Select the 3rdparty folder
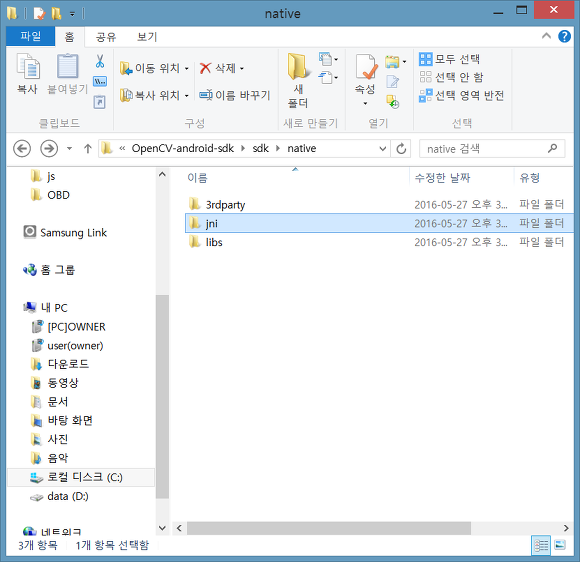The height and width of the screenshot is (562, 580). [x=225, y=205]
